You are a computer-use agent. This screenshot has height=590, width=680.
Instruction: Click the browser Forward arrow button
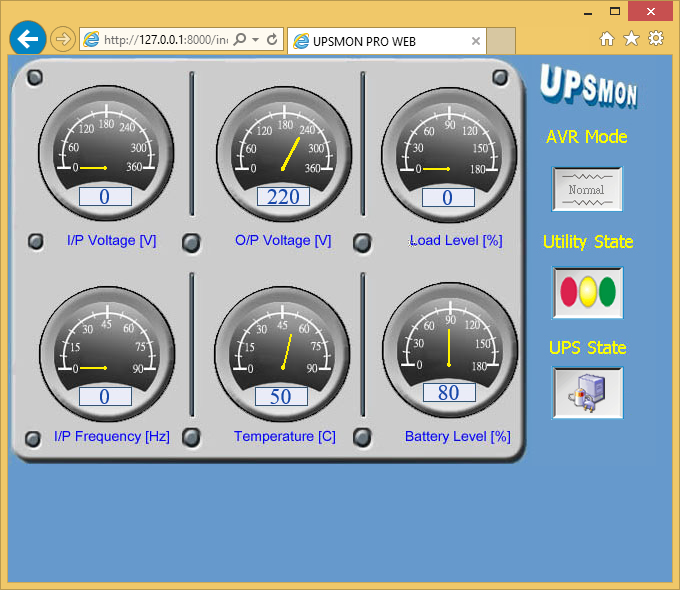click(x=63, y=39)
